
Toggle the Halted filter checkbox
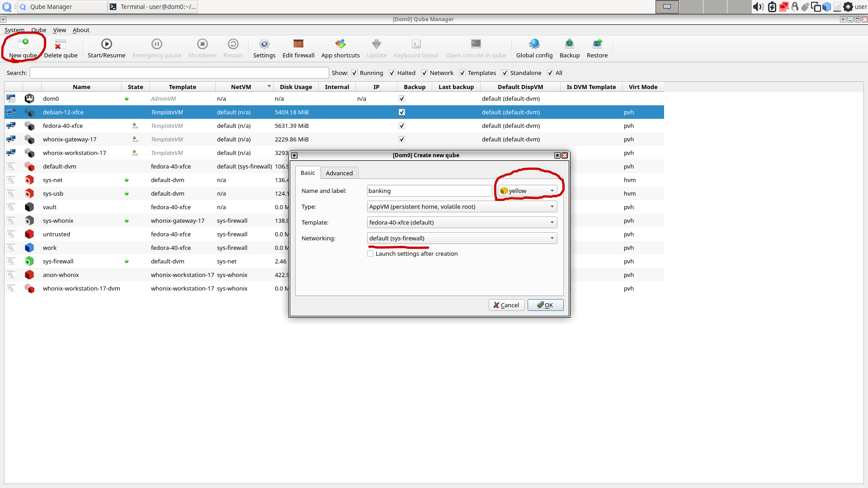[x=392, y=73]
